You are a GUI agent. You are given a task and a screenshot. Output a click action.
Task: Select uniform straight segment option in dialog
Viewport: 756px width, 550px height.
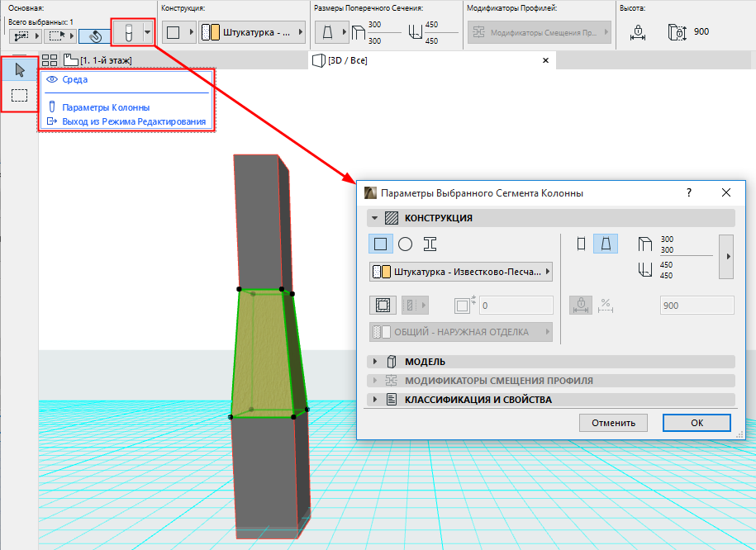tap(581, 244)
